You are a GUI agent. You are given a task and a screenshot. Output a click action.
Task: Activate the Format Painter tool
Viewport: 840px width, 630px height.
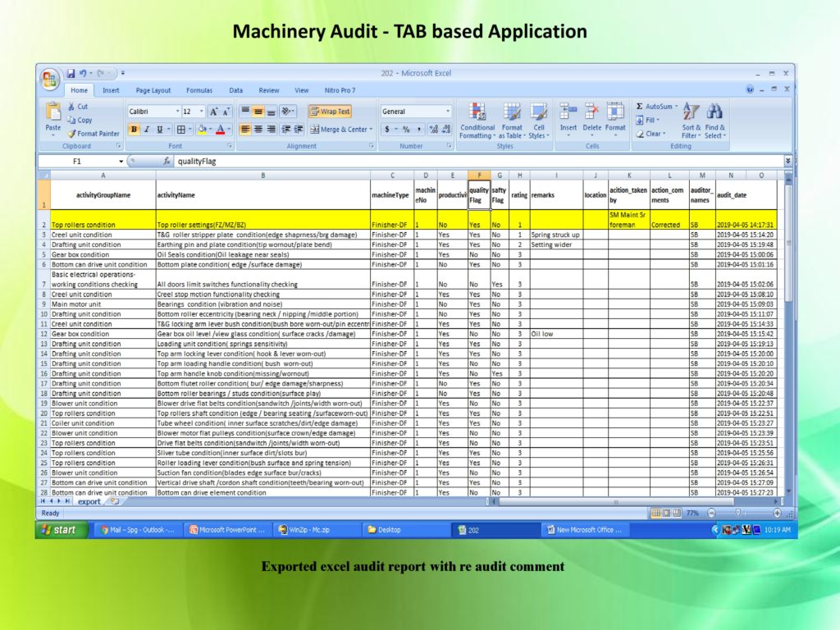point(94,134)
